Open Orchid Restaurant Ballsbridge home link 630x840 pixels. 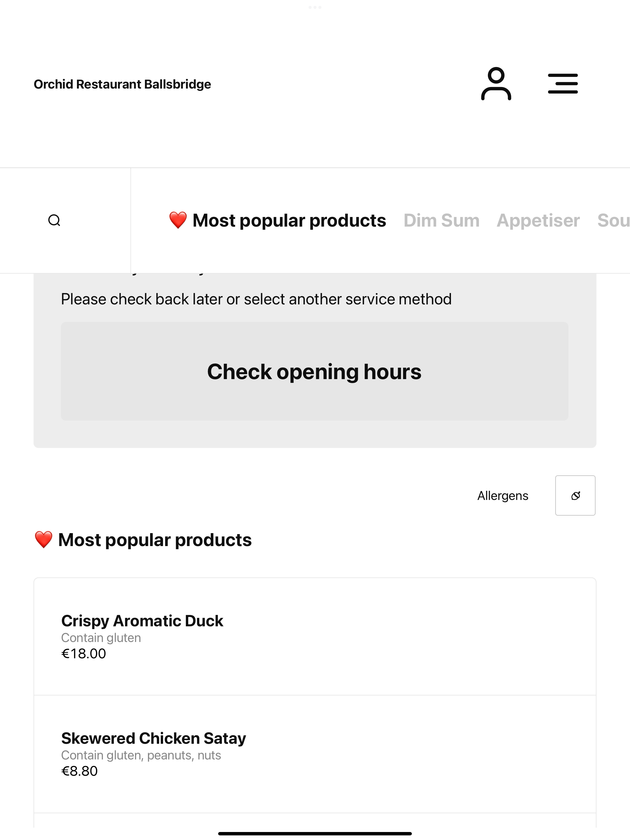122,84
